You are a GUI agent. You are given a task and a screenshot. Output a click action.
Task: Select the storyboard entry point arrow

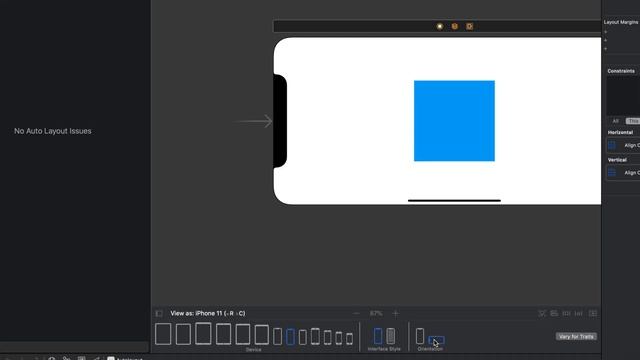[x=253, y=121]
